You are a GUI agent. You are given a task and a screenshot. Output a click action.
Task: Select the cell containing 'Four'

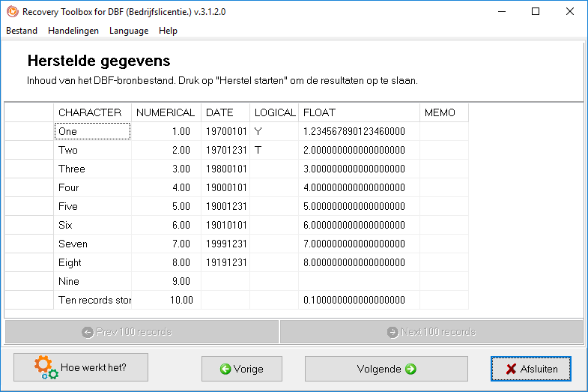coord(93,187)
